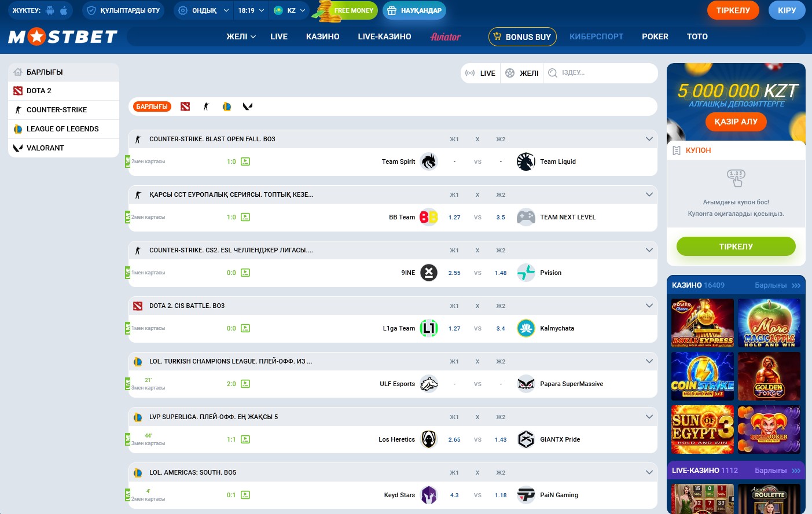
Task: Click the Keyd Stars logo
Action: (429, 495)
